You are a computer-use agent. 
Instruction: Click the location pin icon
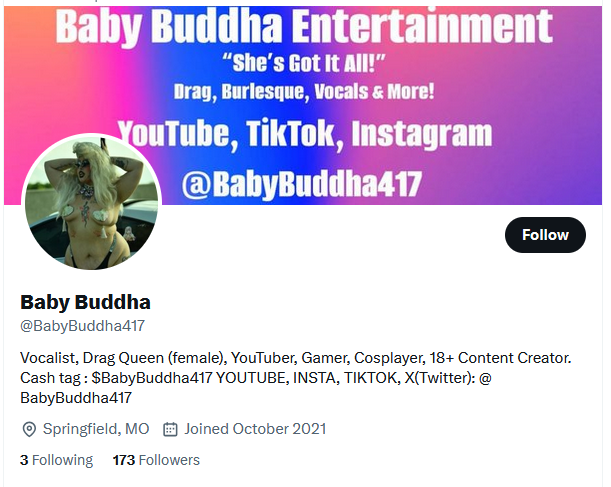pos(29,429)
